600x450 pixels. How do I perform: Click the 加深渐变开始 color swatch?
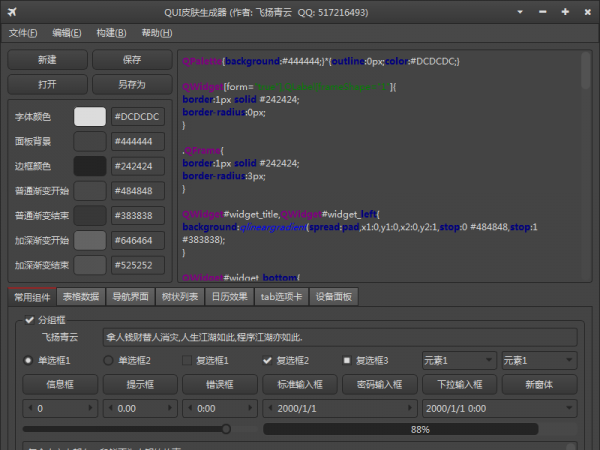pos(90,241)
